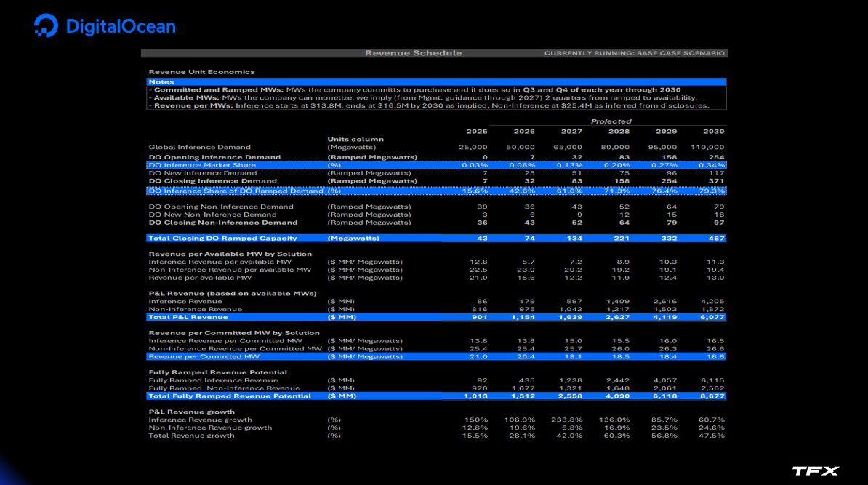Select the 'Revenue per MWs' note line
Screen dimensions: 868x485
tap(429, 105)
